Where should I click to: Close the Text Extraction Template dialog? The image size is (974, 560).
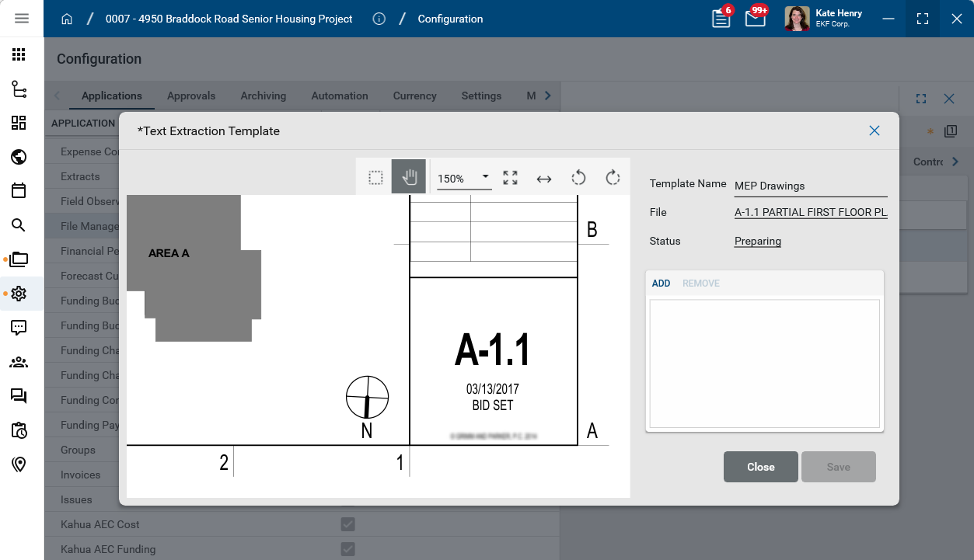click(875, 130)
